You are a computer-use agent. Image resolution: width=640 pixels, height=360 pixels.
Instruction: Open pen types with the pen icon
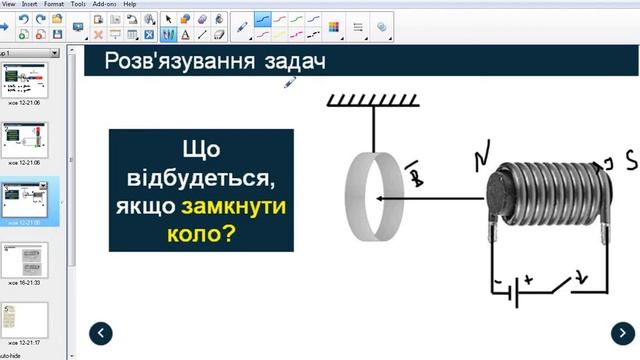pyautogui.click(x=242, y=27)
